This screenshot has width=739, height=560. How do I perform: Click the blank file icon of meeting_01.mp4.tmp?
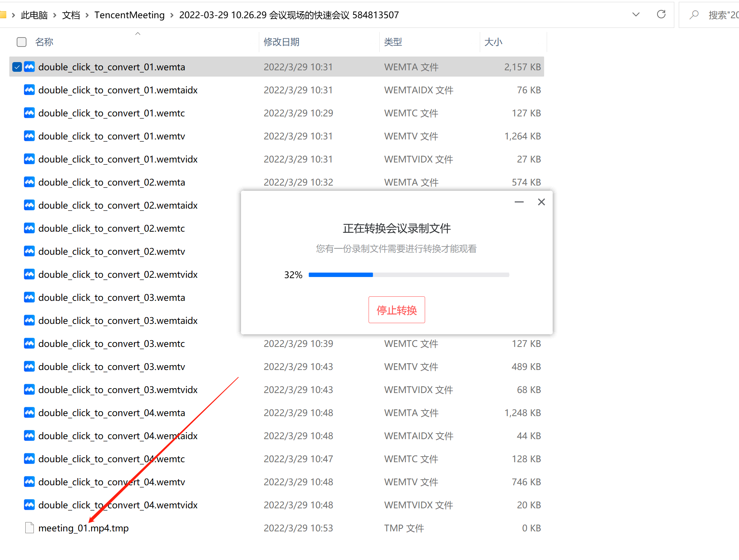(x=29, y=528)
